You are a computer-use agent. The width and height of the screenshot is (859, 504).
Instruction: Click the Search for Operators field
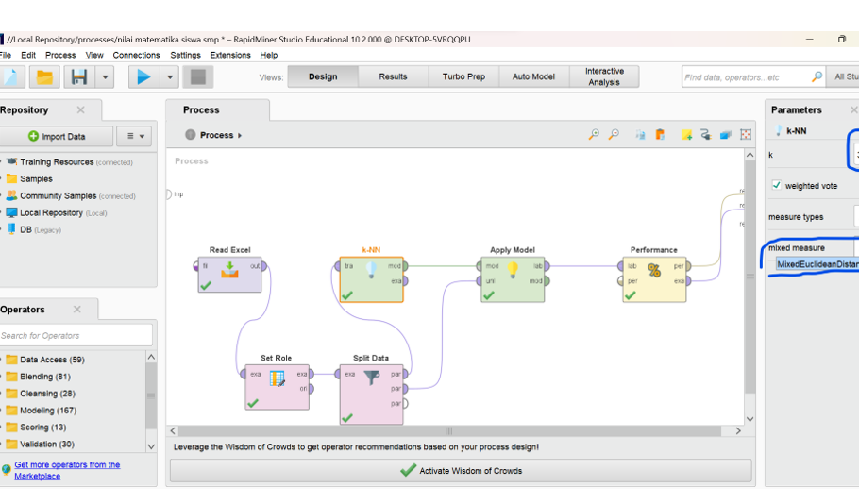coord(76,335)
